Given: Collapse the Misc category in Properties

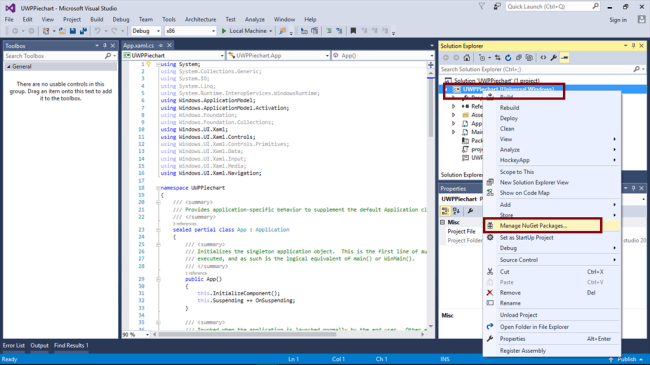Looking at the screenshot, I should tap(443, 222).
